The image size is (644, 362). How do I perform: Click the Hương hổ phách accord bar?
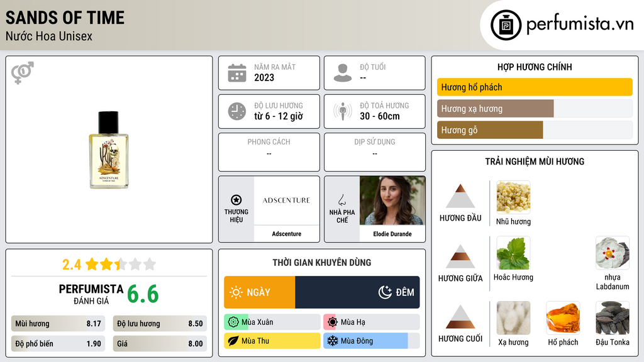pos(535,87)
